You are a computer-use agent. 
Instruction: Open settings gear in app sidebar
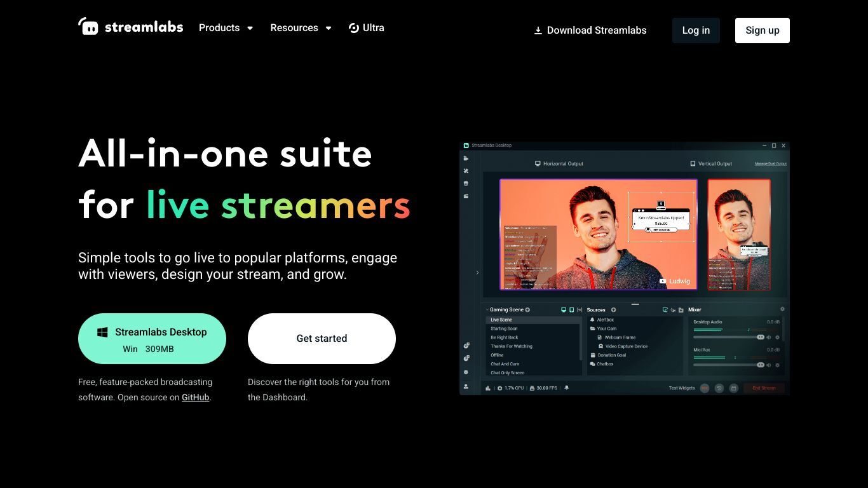(466, 372)
